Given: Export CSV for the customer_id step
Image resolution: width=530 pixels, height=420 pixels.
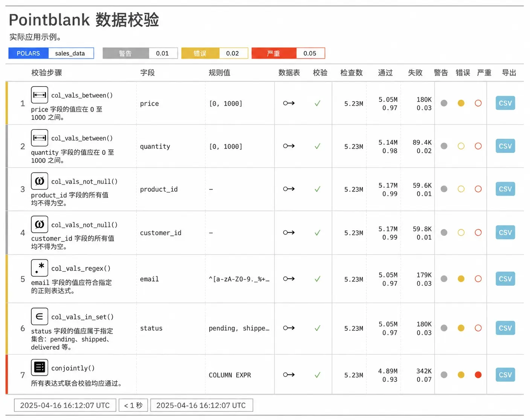Looking at the screenshot, I should pos(505,232).
